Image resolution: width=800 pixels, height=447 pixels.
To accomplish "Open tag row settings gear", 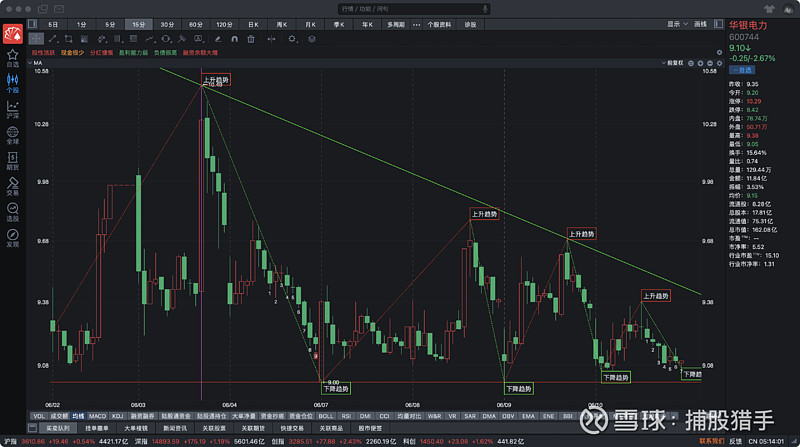I will coord(719,52).
